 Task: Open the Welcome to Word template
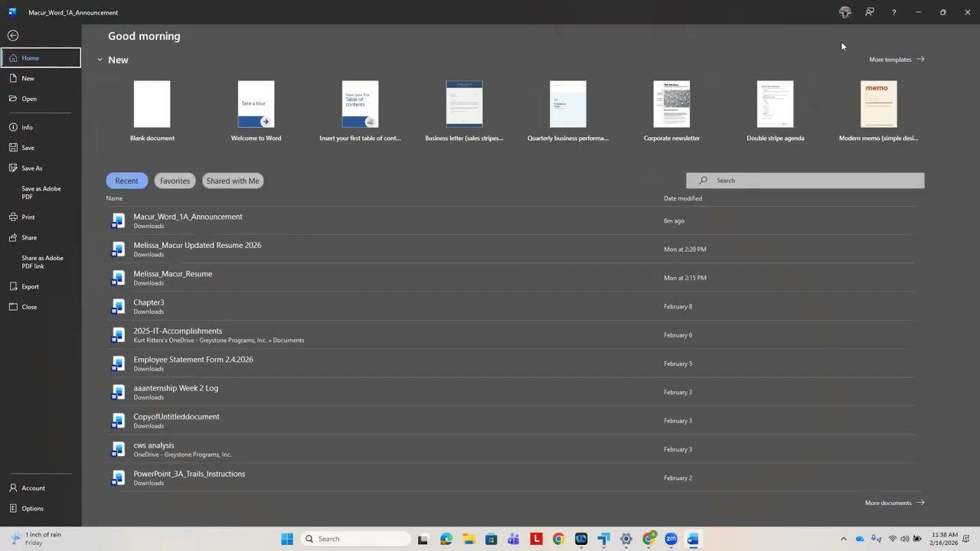(256, 111)
